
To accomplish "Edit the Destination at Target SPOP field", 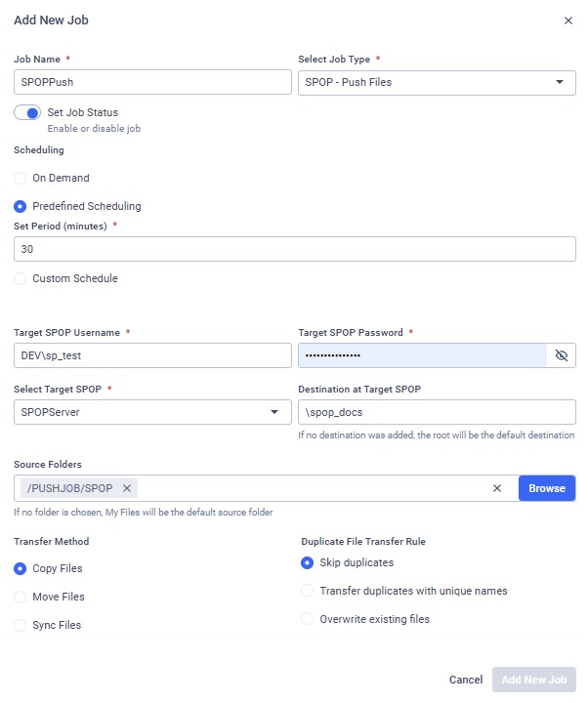I will (x=436, y=413).
